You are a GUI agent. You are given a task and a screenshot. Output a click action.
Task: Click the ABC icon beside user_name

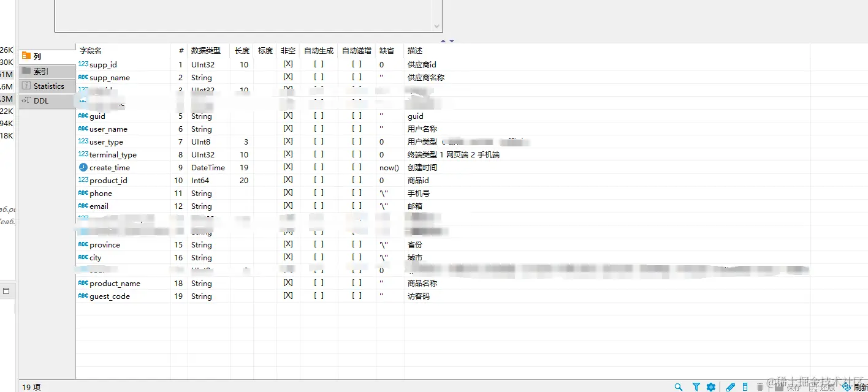(83, 129)
